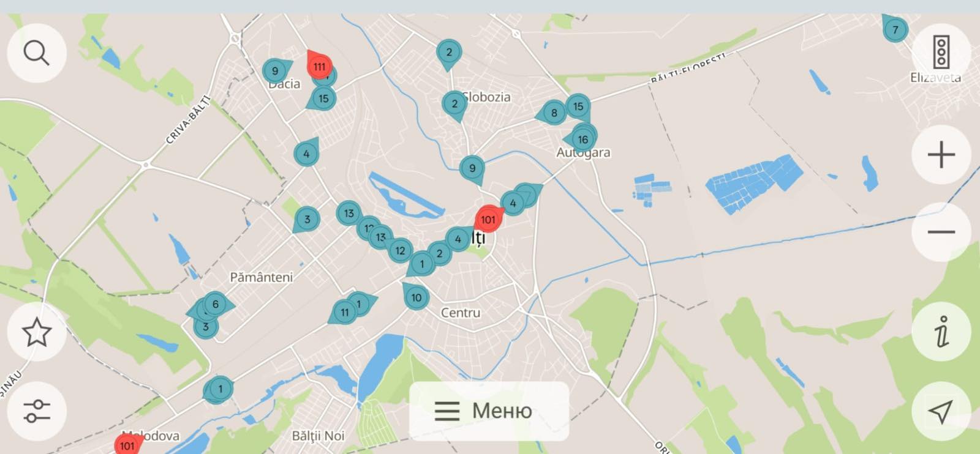Open favorites with the star icon
The width and height of the screenshot is (980, 454).
tap(37, 332)
